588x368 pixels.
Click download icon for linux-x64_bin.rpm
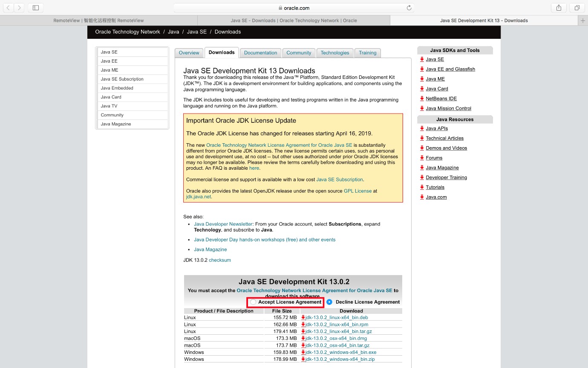pyautogui.click(x=303, y=325)
